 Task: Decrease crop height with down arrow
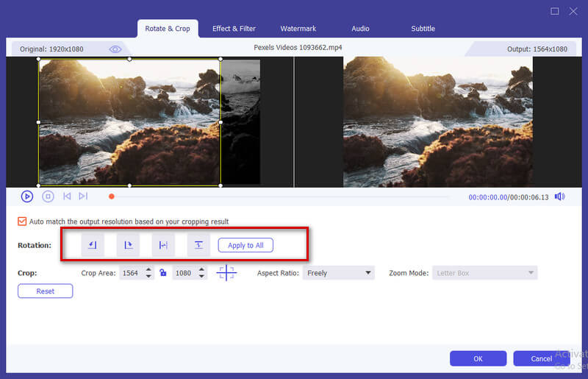201,277
